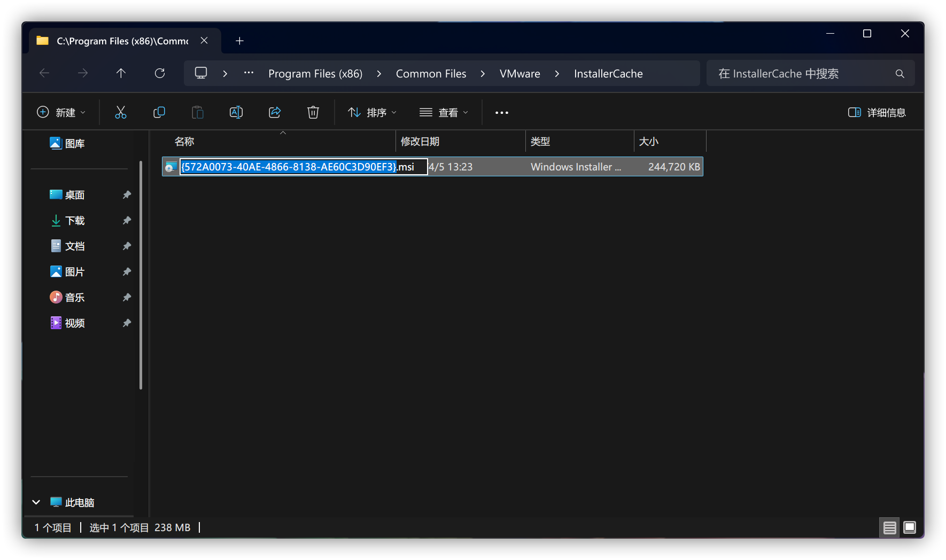
Task: Rename the selected file
Action: [236, 112]
